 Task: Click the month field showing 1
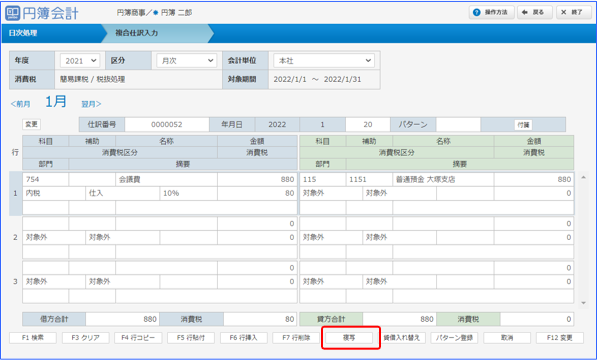[x=322, y=124]
